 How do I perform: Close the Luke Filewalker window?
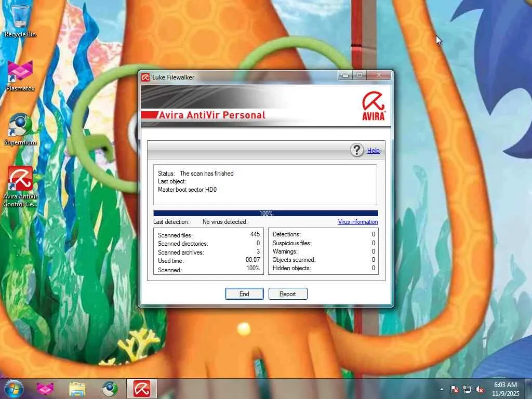click(379, 75)
